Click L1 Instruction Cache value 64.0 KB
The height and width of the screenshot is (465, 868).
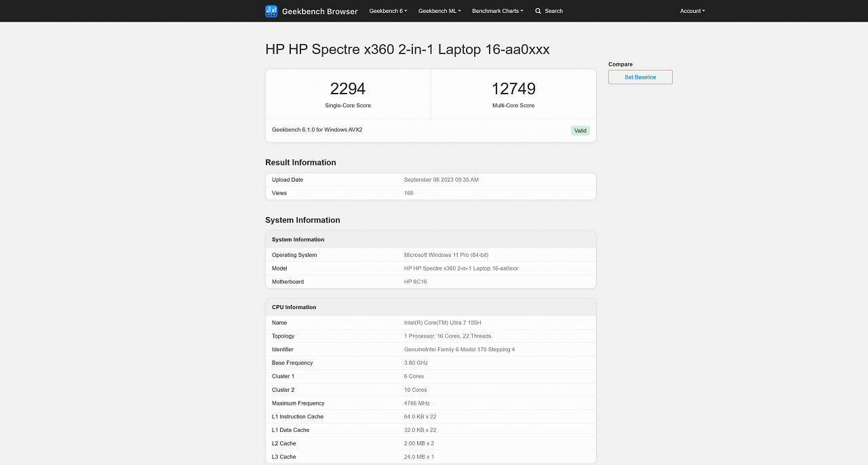[420, 417]
